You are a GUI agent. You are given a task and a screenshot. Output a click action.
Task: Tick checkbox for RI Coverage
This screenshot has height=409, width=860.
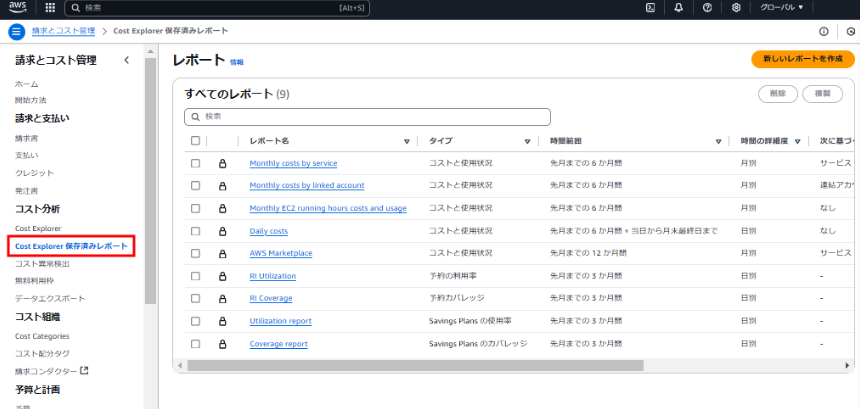coord(195,298)
